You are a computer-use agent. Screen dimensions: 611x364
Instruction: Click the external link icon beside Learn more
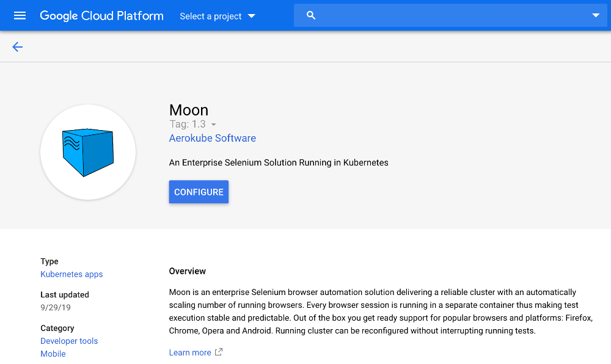point(219,352)
